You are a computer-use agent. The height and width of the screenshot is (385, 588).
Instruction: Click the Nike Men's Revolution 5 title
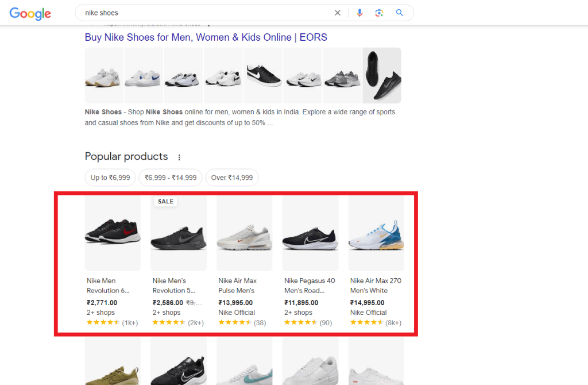point(174,286)
